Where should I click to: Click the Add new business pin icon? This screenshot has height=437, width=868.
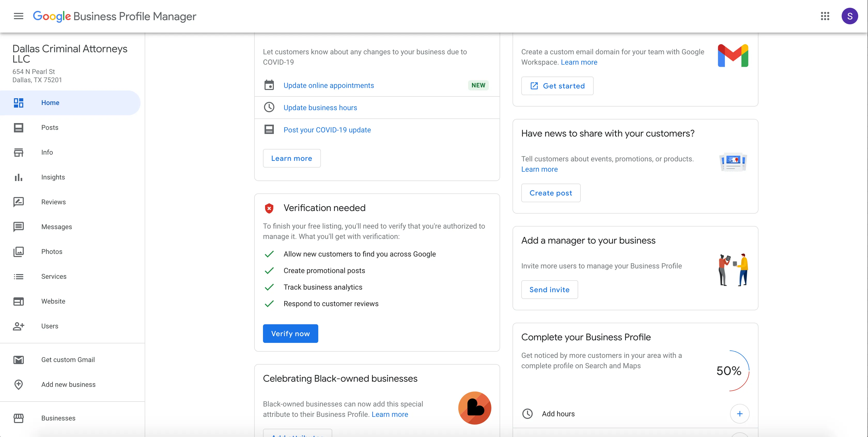pos(19,385)
